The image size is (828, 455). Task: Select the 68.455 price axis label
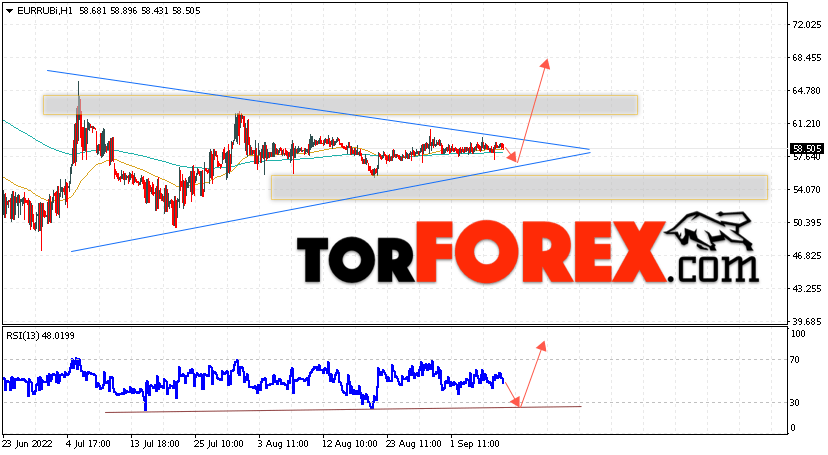point(807,58)
